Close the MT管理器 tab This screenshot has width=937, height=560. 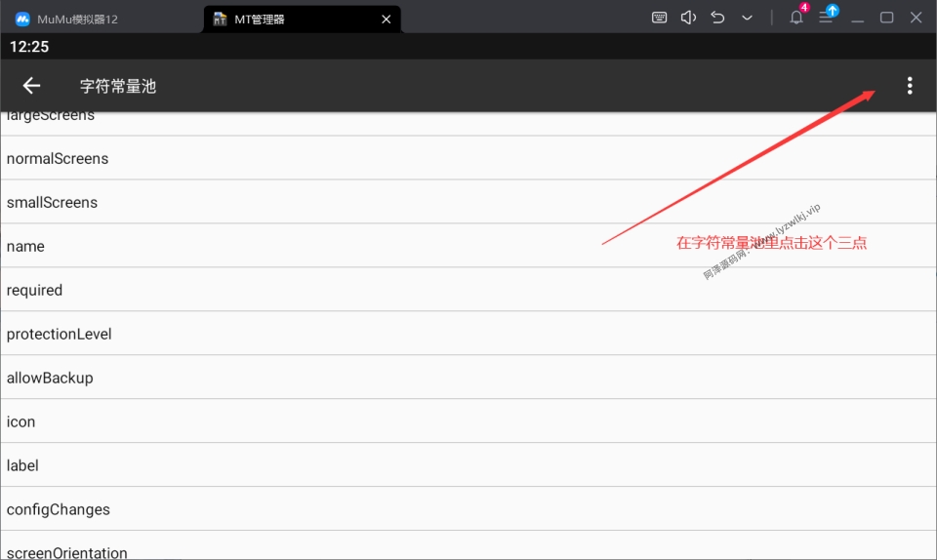tap(387, 20)
